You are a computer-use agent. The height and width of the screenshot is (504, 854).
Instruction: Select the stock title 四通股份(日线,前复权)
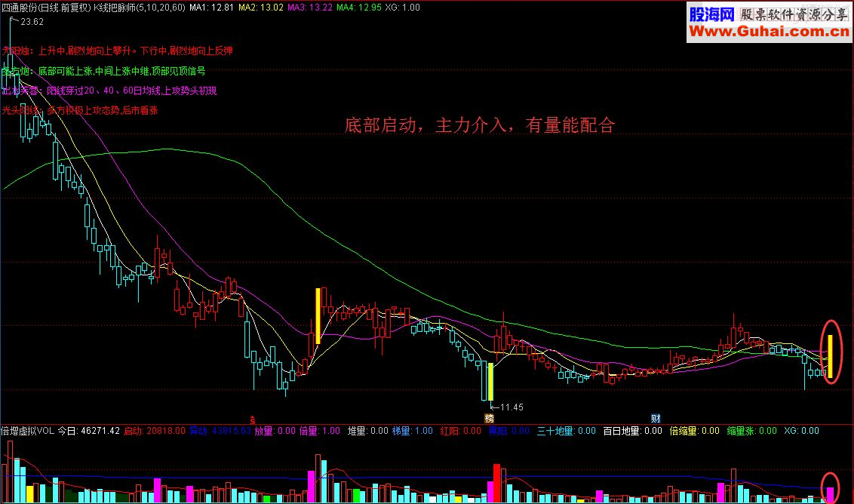[46, 8]
